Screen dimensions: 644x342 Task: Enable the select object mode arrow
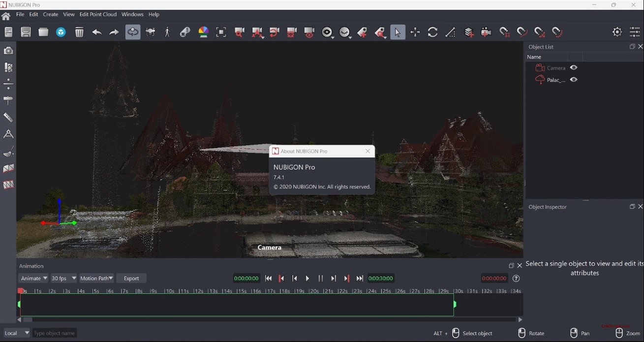click(398, 32)
